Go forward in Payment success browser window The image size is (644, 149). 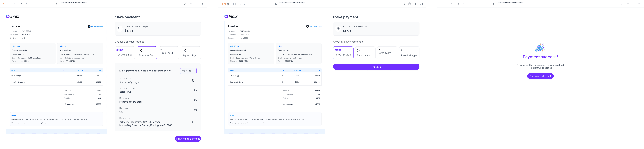pyautogui.click(x=463, y=4)
